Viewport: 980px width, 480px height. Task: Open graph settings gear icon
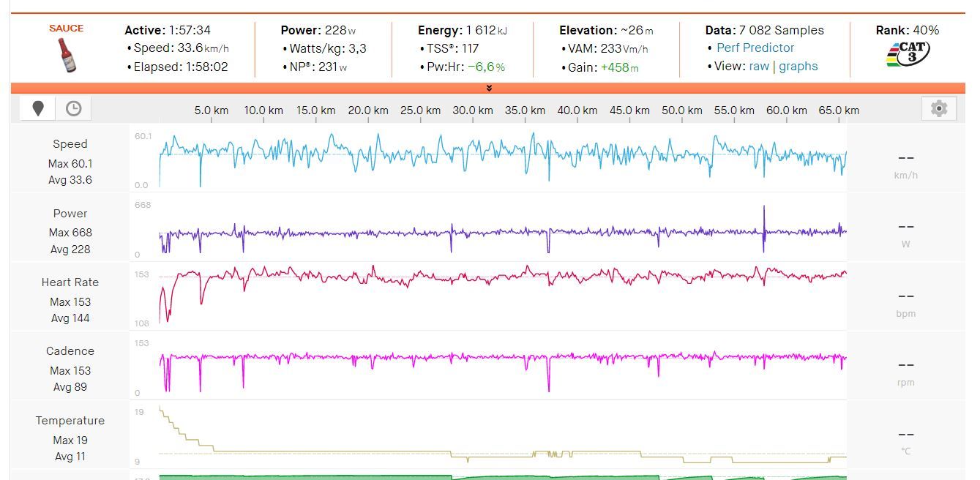click(938, 109)
